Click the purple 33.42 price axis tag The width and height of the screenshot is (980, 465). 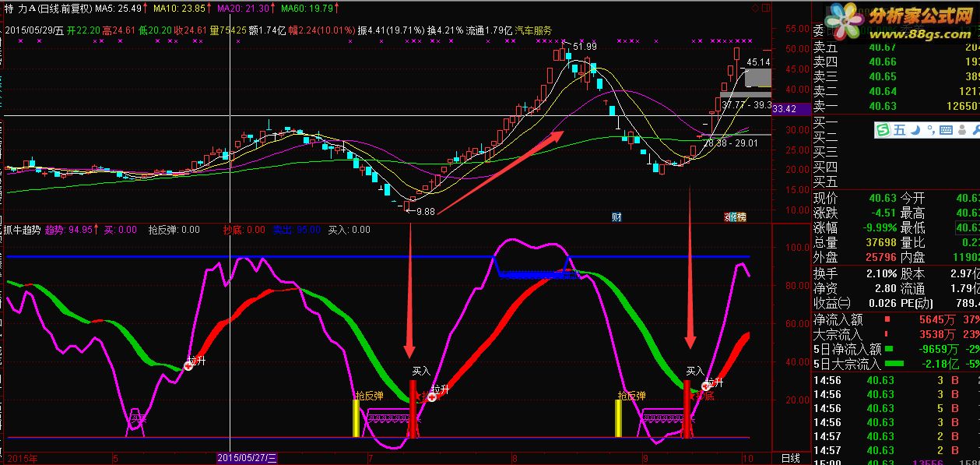click(x=791, y=109)
